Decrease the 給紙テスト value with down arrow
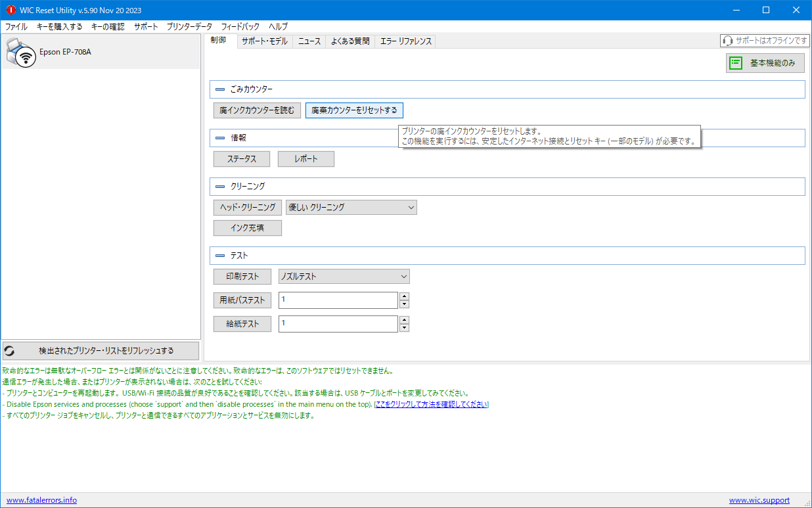The image size is (812, 508). click(x=404, y=328)
